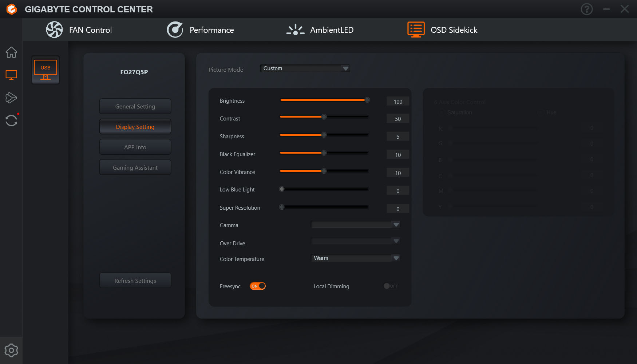Open the help question mark icon
Image resolution: width=637 pixels, height=364 pixels.
587,9
